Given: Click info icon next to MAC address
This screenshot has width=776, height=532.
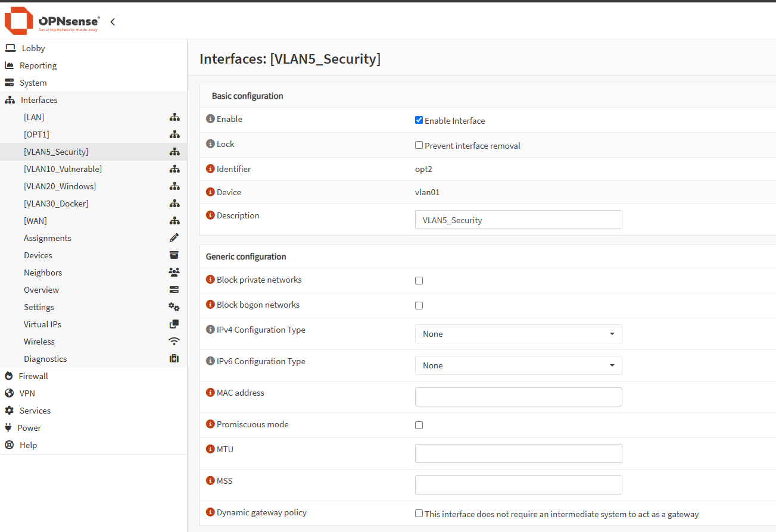Looking at the screenshot, I should [x=210, y=393].
